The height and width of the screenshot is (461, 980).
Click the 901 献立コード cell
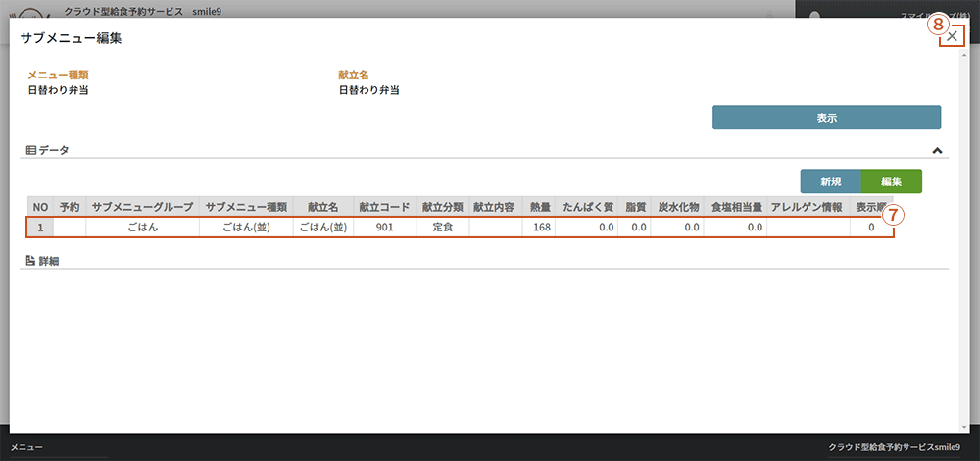[383, 228]
